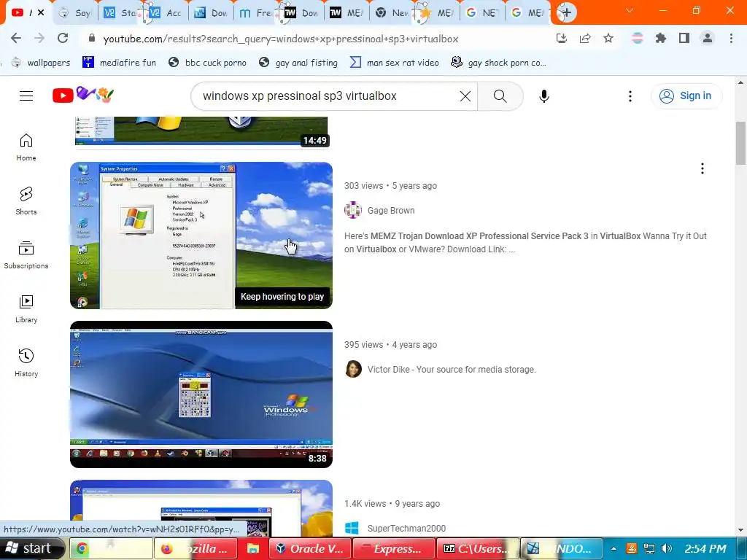Open a new browser tab

coord(566,12)
